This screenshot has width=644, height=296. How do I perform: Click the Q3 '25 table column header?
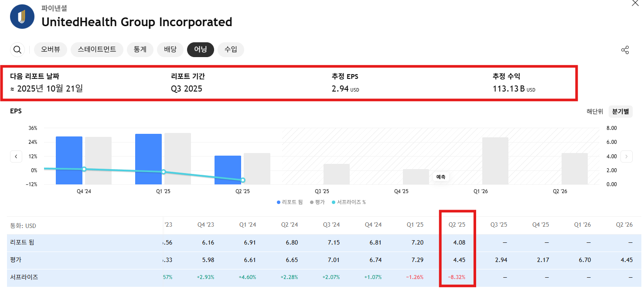[x=499, y=225]
